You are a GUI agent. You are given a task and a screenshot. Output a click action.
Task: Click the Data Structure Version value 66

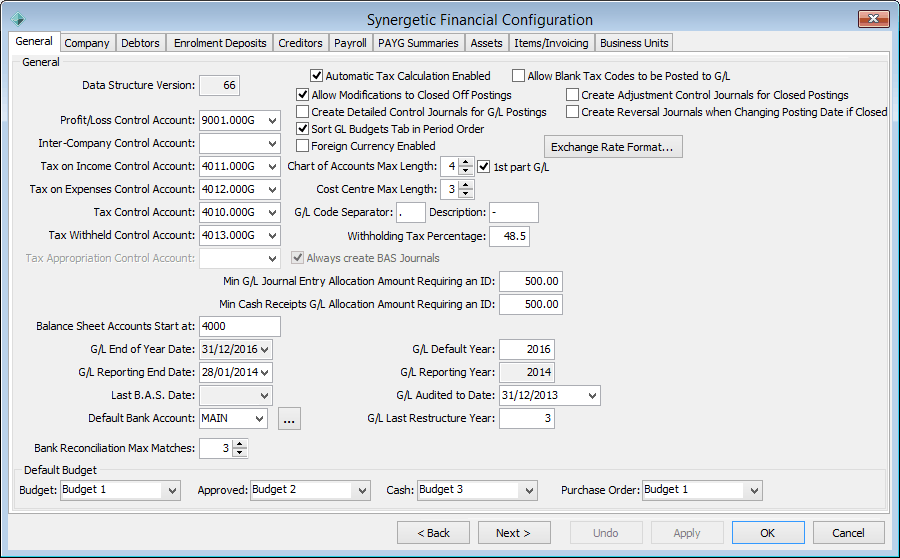(x=220, y=86)
